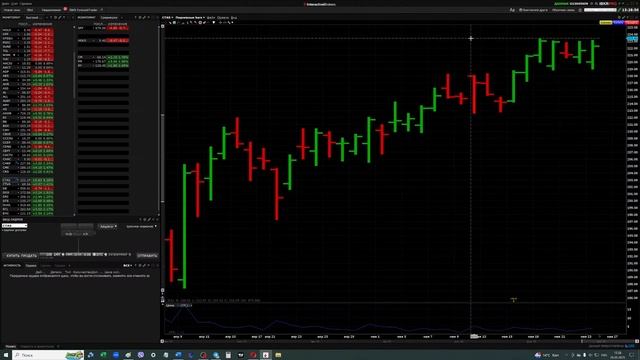The image size is (640, 360).
Task: Open the Счет menu
Action: (x=14, y=4)
